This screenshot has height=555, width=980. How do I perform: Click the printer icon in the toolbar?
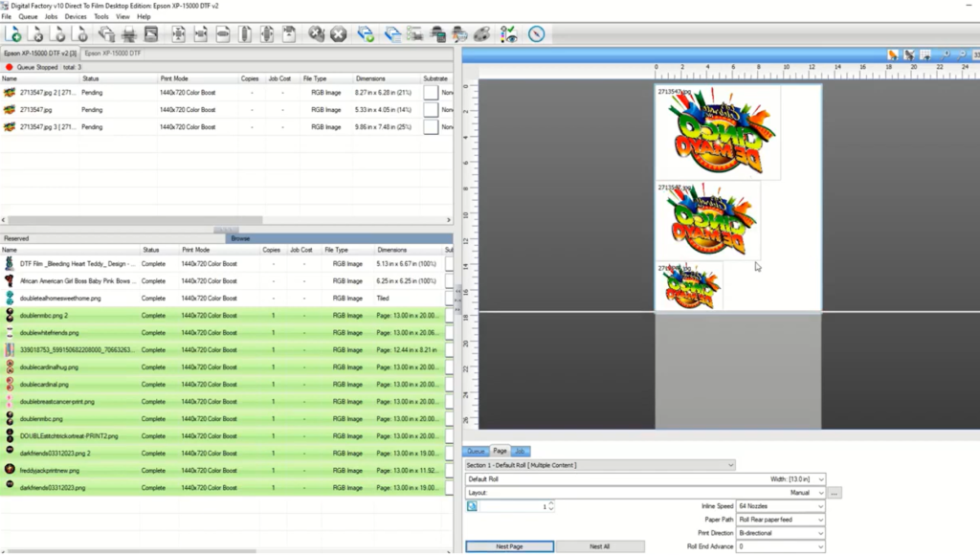click(129, 34)
